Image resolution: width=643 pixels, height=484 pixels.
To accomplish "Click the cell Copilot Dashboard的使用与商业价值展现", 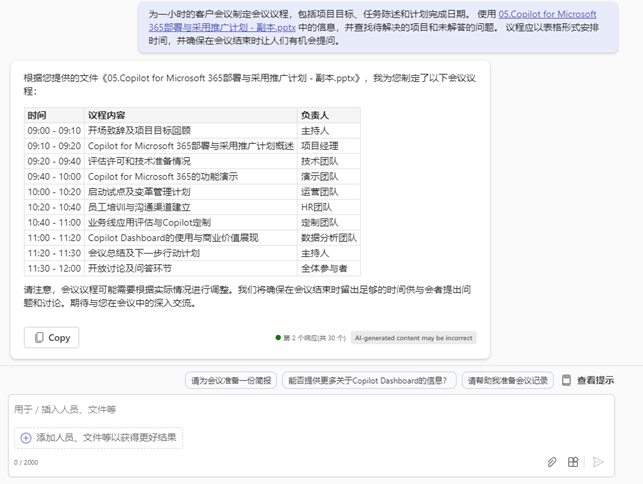I will (191, 237).
